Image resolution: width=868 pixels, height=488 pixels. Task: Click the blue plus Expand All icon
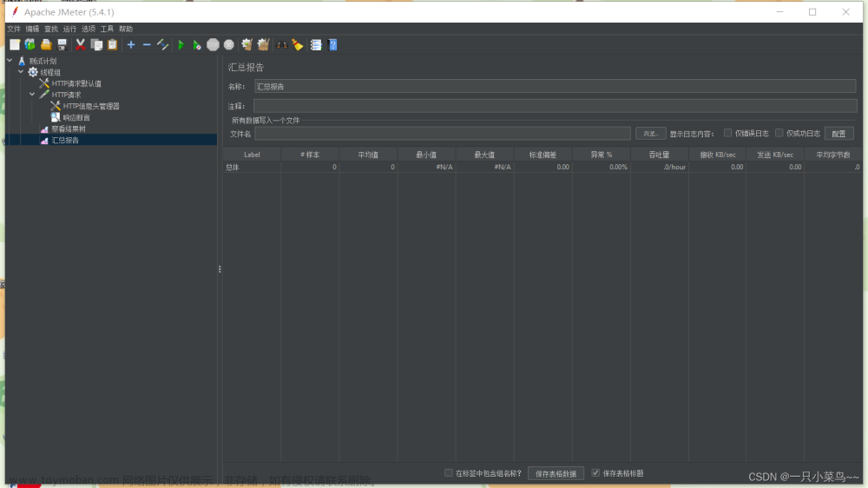(x=131, y=45)
